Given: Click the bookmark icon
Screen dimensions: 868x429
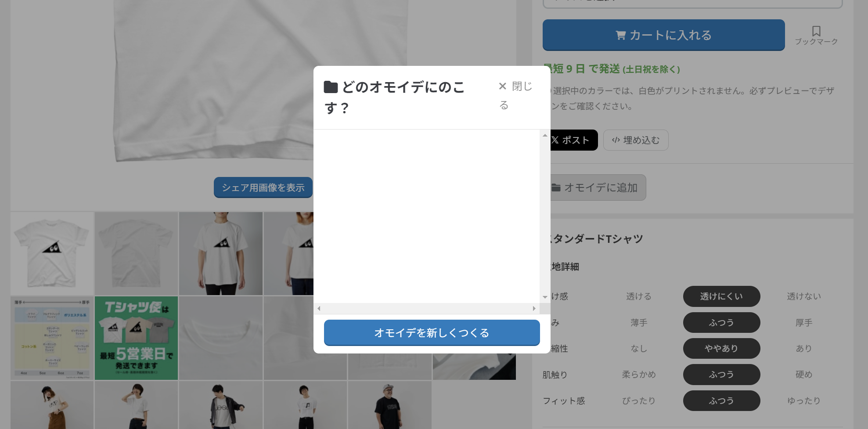Looking at the screenshot, I should pos(816,31).
